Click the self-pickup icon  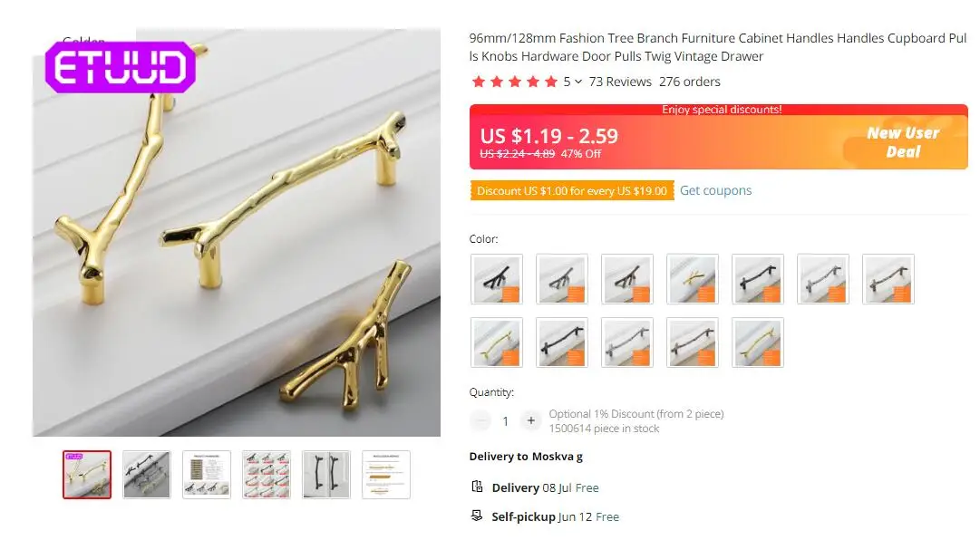tap(477, 516)
